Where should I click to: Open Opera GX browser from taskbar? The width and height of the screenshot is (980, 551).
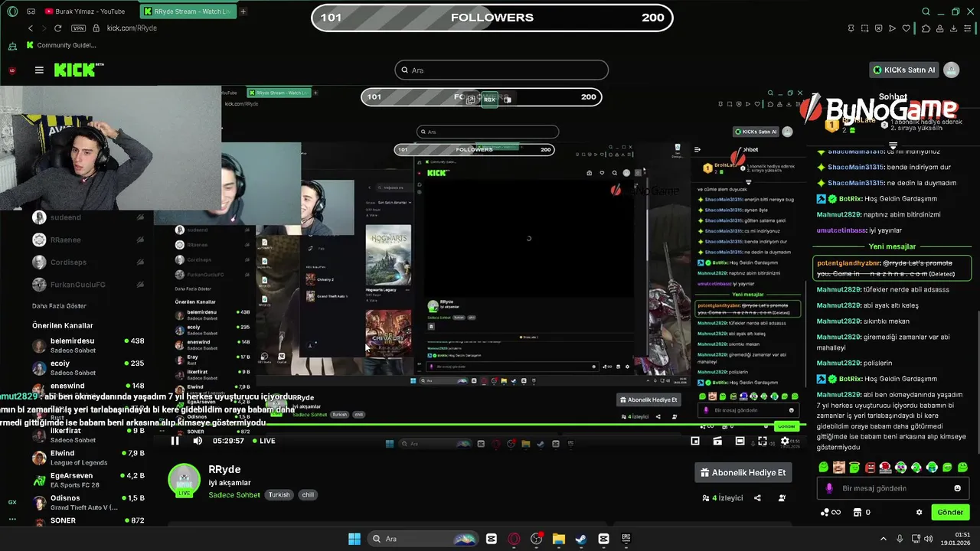(x=514, y=539)
